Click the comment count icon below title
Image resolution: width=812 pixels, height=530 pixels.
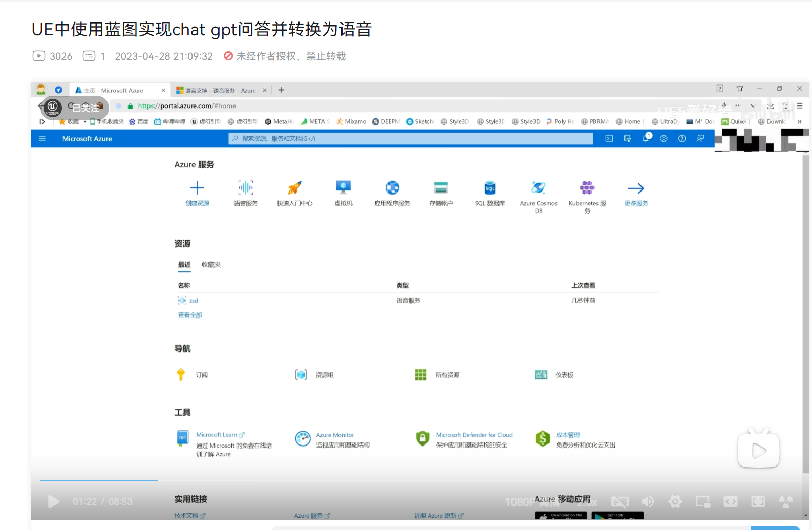89,56
